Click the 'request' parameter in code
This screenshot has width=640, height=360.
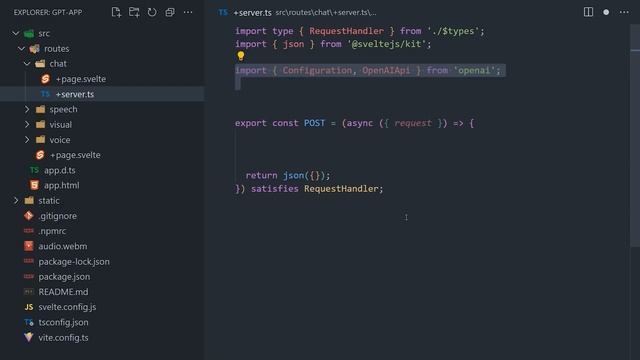[413, 123]
